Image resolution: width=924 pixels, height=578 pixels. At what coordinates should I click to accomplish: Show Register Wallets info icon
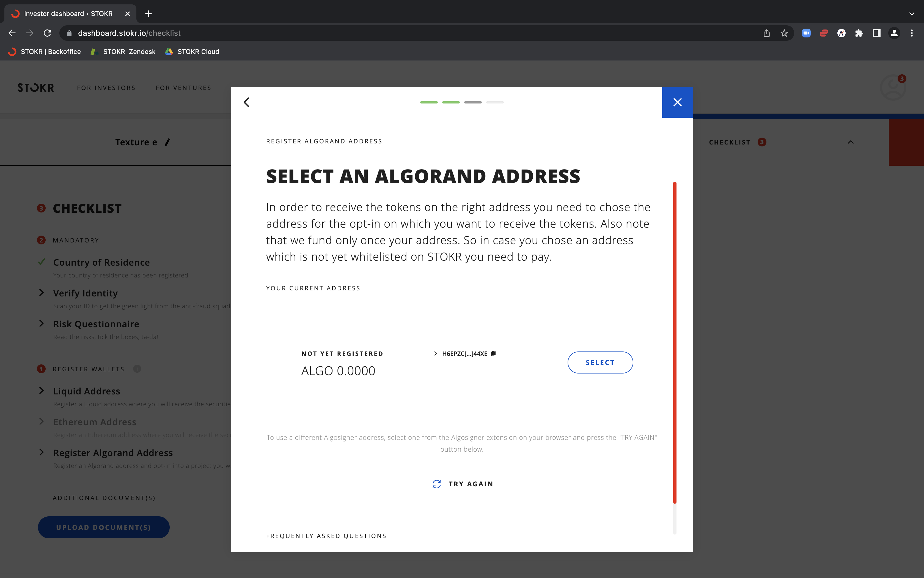click(137, 369)
